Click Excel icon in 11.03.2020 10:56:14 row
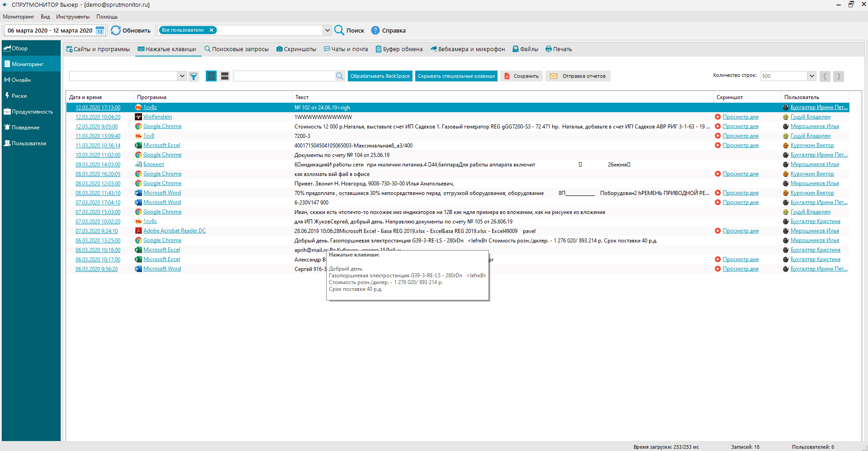Image resolution: width=868 pixels, height=451 pixels. (x=138, y=145)
